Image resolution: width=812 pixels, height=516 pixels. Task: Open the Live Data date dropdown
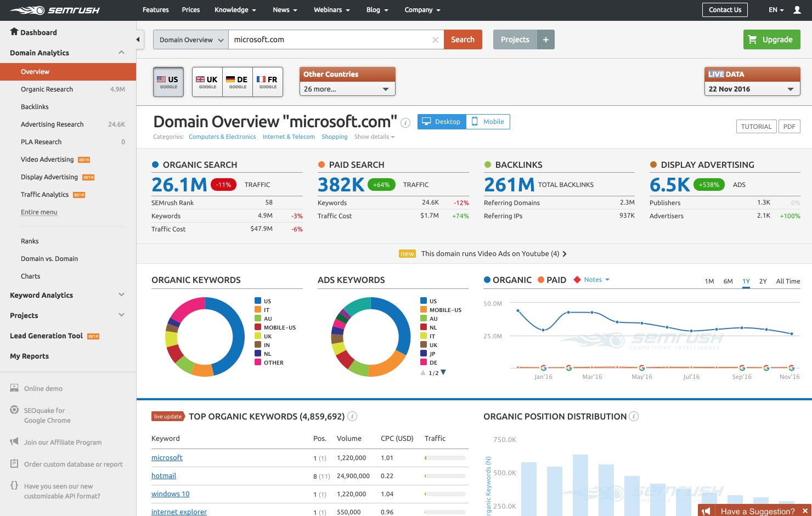[752, 89]
